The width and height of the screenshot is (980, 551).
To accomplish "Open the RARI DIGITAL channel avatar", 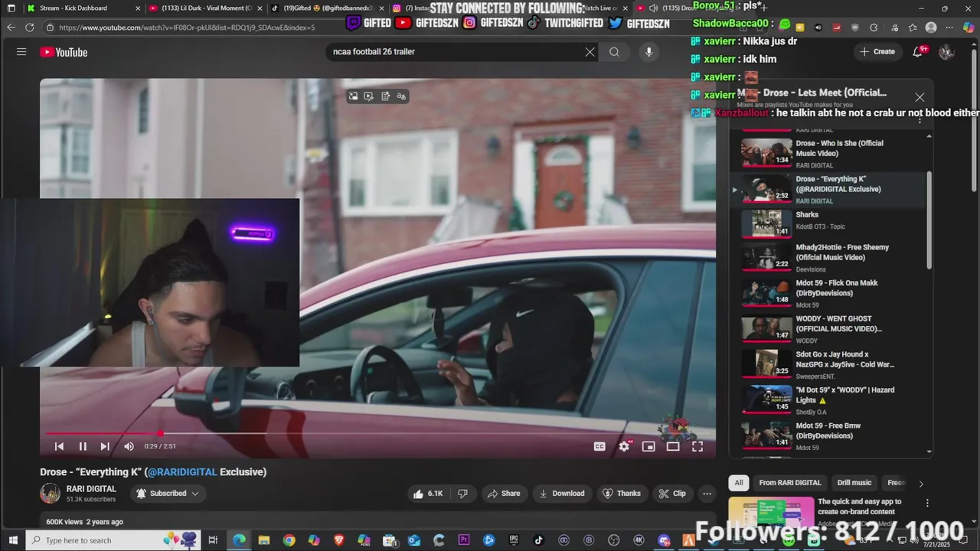I will pos(50,494).
